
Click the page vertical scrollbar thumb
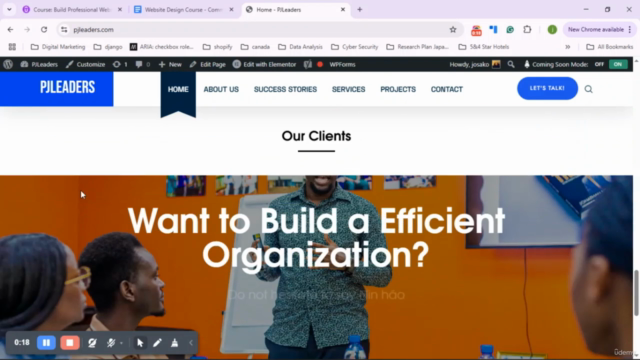636,293
